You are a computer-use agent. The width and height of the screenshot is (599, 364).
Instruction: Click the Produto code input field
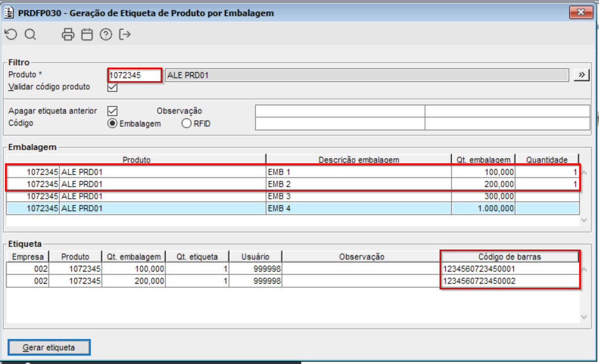(134, 75)
